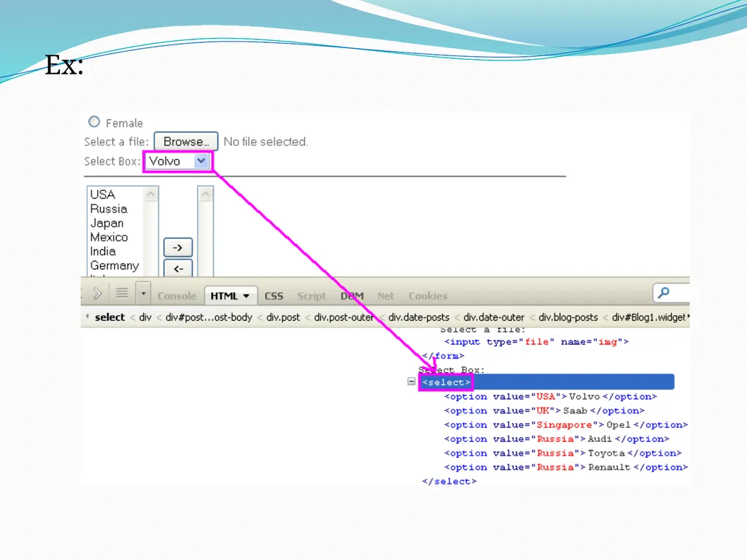
Task: Select USA in the country list
Action: point(102,194)
